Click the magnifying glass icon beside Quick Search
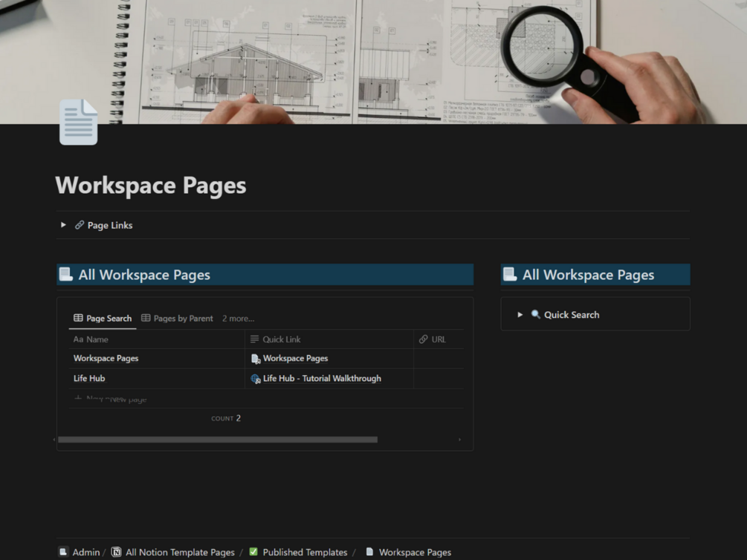Viewport: 747px width, 560px height. 537,314
